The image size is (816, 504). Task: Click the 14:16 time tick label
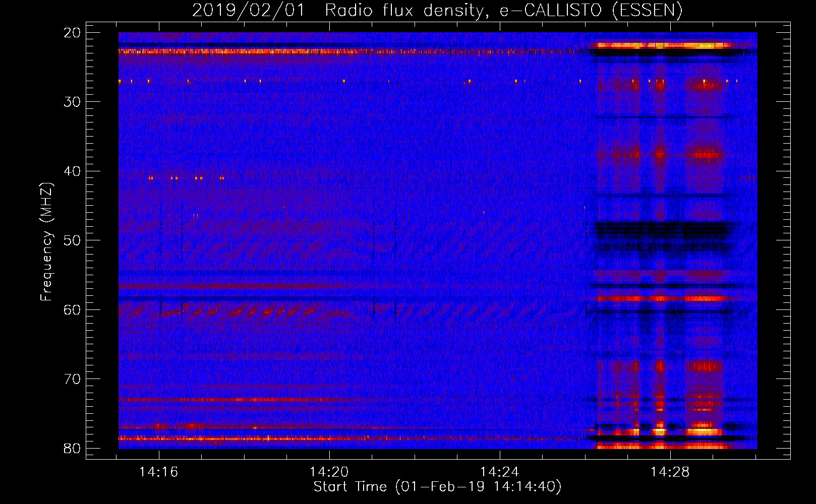click(159, 472)
